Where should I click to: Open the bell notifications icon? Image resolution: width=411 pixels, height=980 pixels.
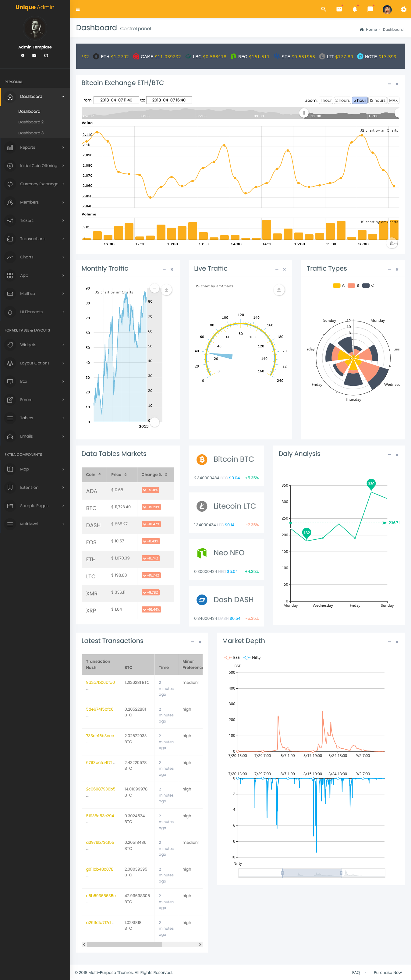pyautogui.click(x=355, y=9)
